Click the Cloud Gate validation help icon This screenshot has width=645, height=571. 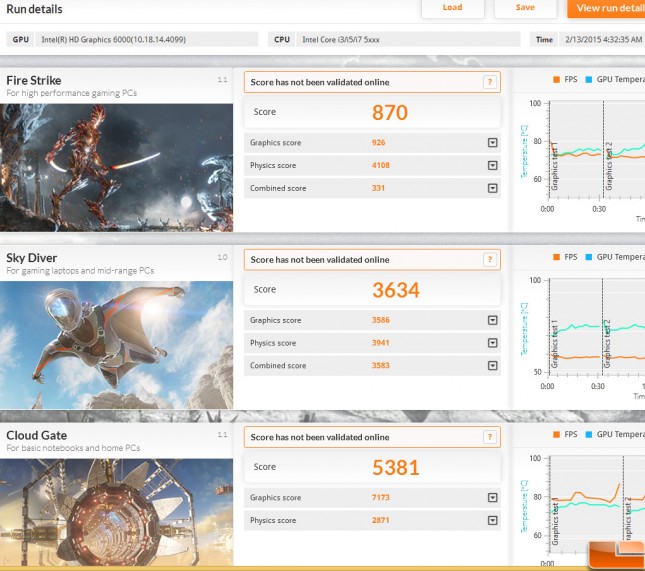(490, 437)
